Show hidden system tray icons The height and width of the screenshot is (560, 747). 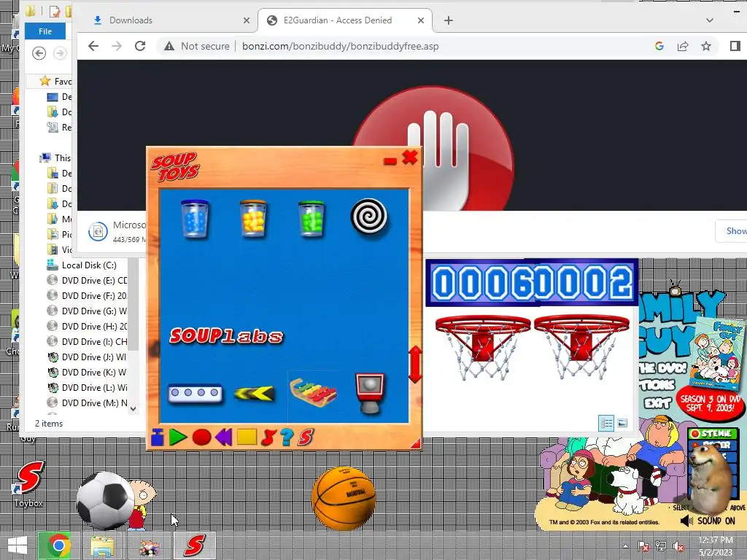[625, 545]
